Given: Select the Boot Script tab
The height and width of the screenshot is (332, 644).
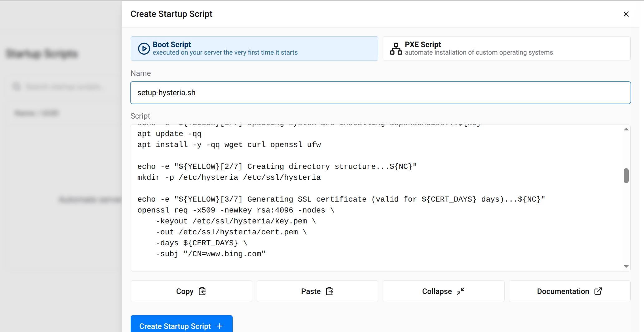Looking at the screenshot, I should 254,48.
